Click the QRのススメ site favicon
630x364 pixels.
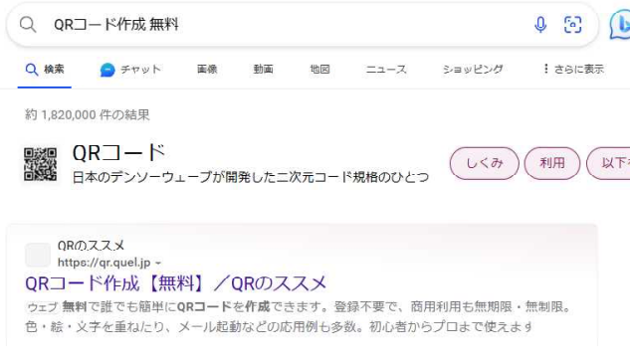(x=38, y=255)
